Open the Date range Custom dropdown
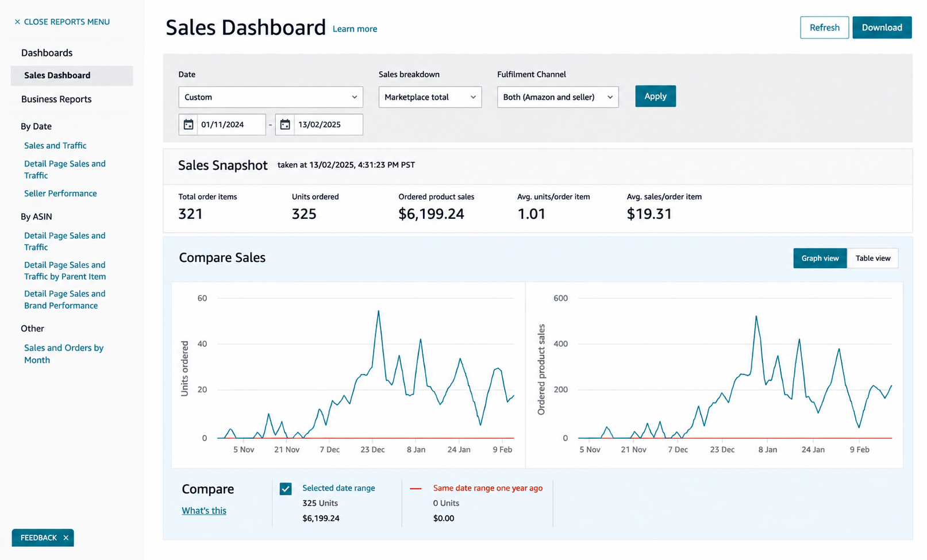 pos(271,97)
